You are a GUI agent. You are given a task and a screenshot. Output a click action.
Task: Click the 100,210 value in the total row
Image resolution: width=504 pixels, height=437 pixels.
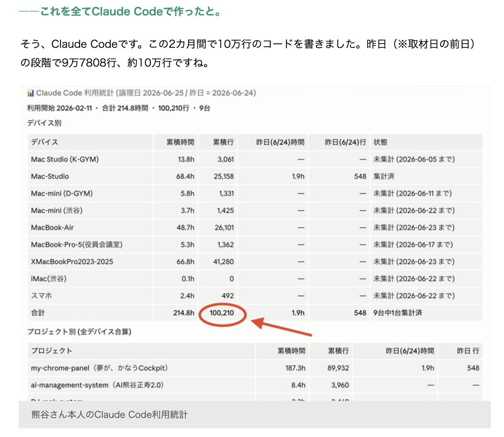[222, 313]
